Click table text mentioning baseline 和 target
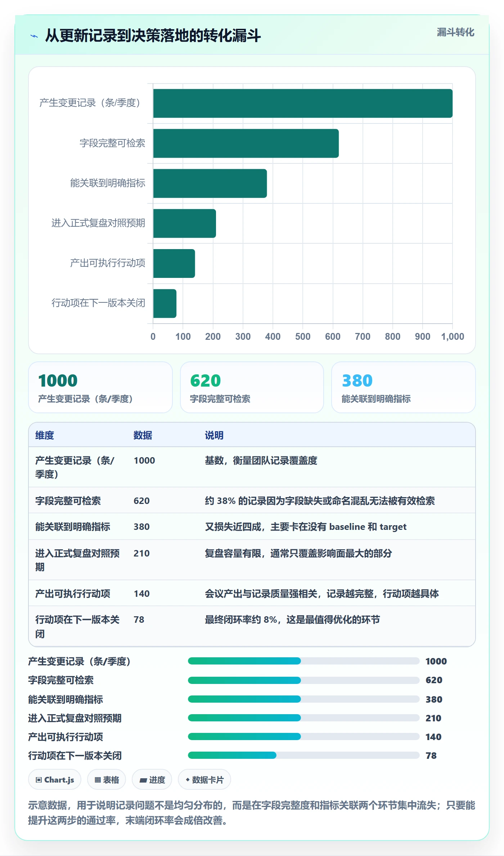The image size is (504, 856). coord(306,527)
